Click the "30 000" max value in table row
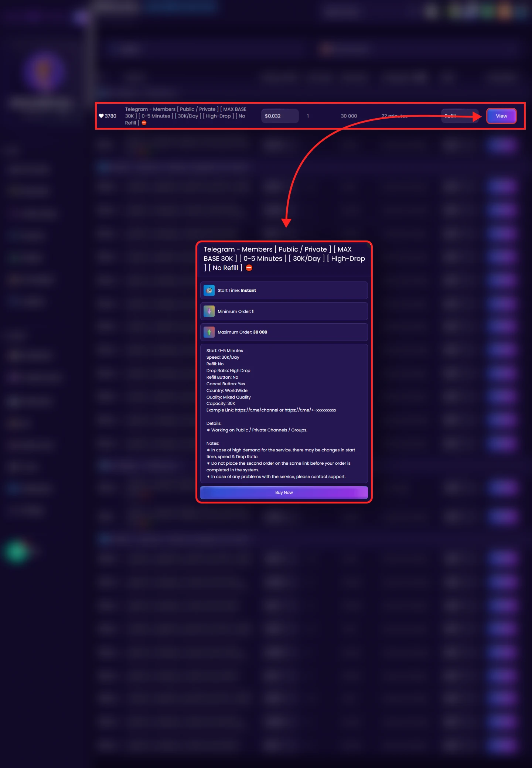The width and height of the screenshot is (532, 768). [x=349, y=116]
